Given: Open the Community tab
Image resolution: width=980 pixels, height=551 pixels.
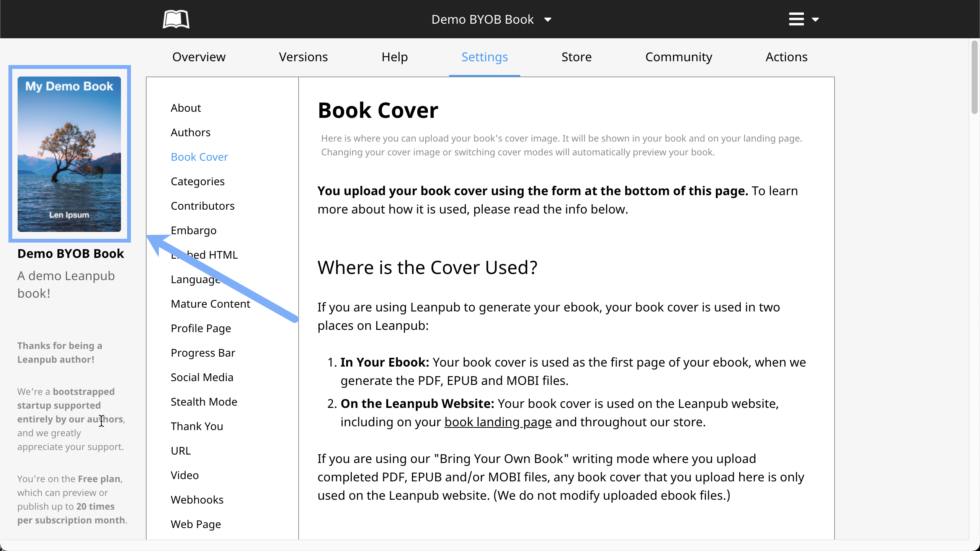Looking at the screenshot, I should point(678,57).
